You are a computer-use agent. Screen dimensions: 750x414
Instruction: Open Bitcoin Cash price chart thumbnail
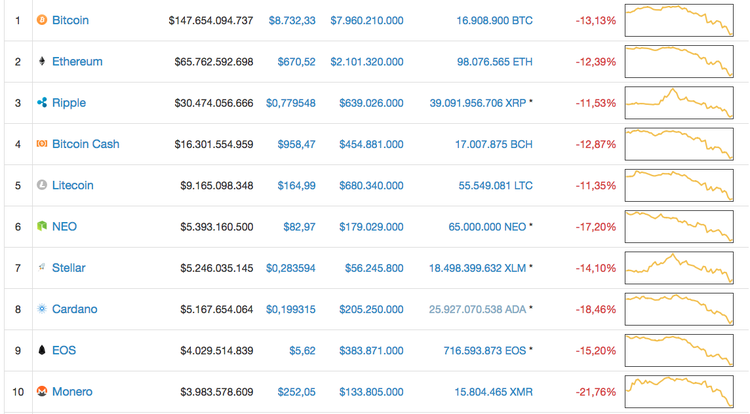point(679,144)
